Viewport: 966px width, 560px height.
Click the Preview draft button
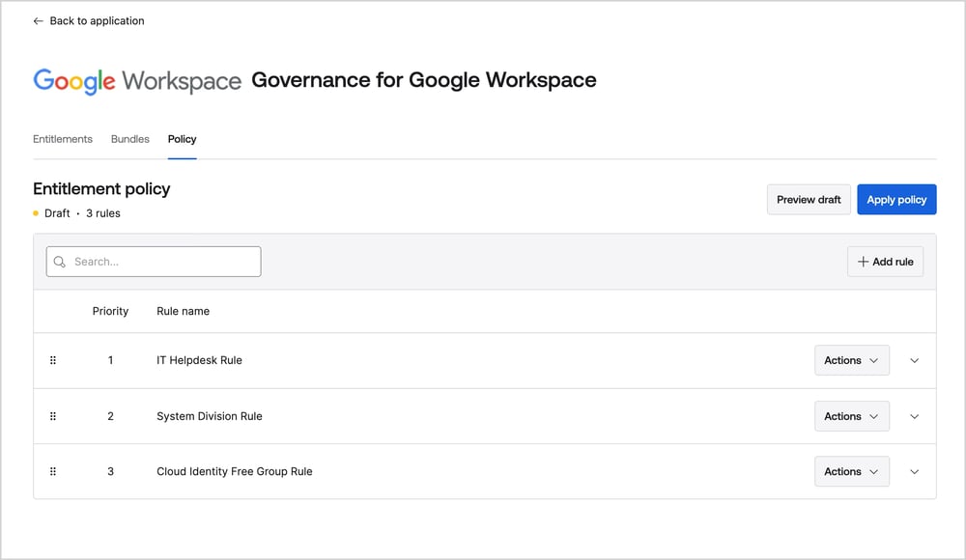[x=809, y=200]
